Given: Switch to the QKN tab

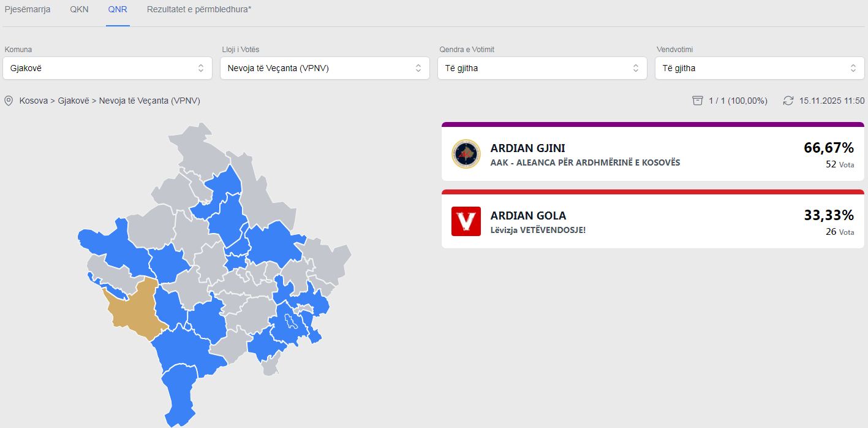Looking at the screenshot, I should (79, 9).
